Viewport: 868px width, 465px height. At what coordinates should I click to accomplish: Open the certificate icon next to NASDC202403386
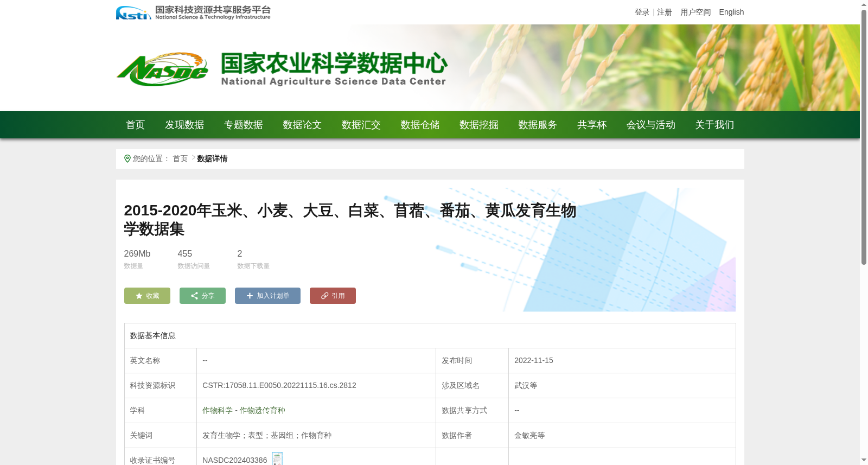click(x=277, y=459)
